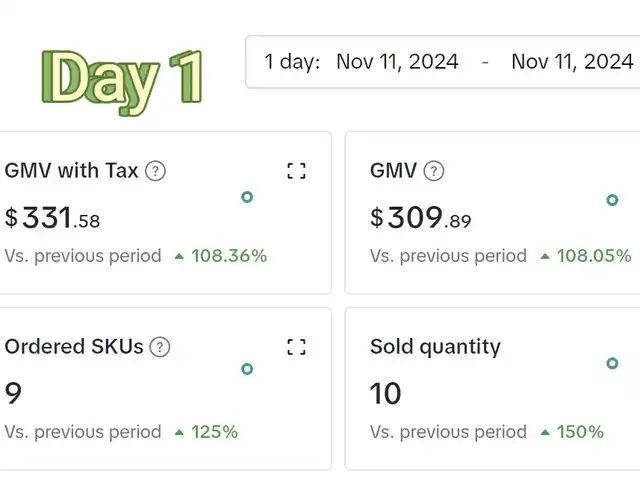
Task: Click the Day 1 overlay label
Action: (122, 81)
